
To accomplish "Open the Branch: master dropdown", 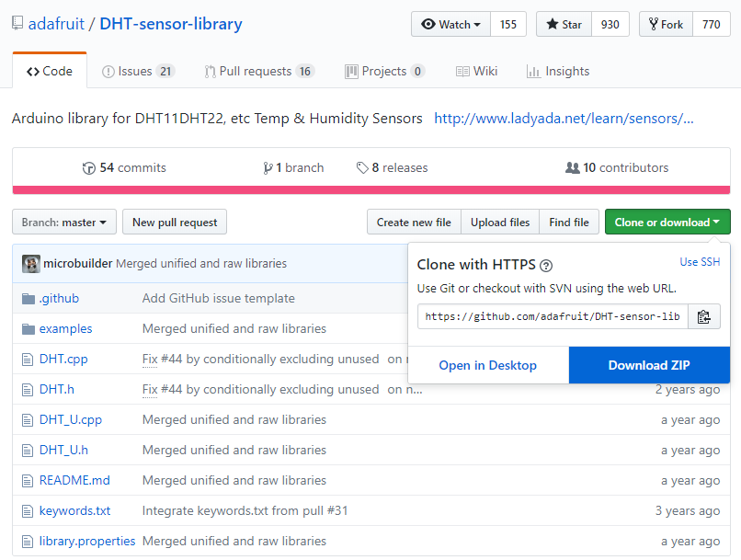I will [x=64, y=223].
